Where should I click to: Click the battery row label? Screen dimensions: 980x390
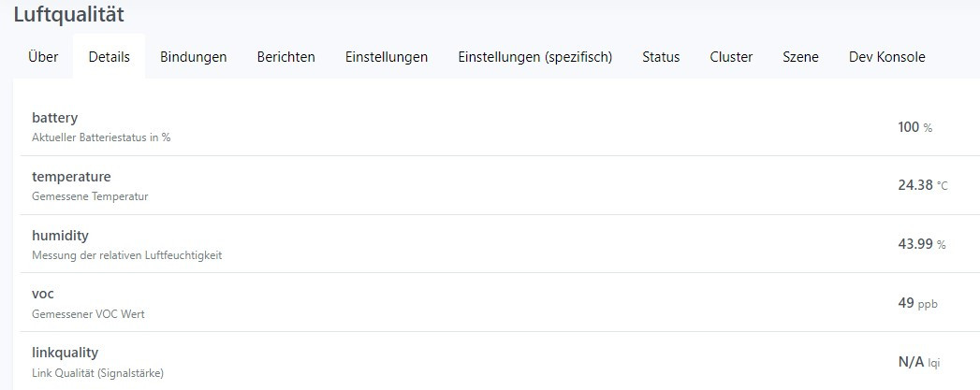coord(54,118)
